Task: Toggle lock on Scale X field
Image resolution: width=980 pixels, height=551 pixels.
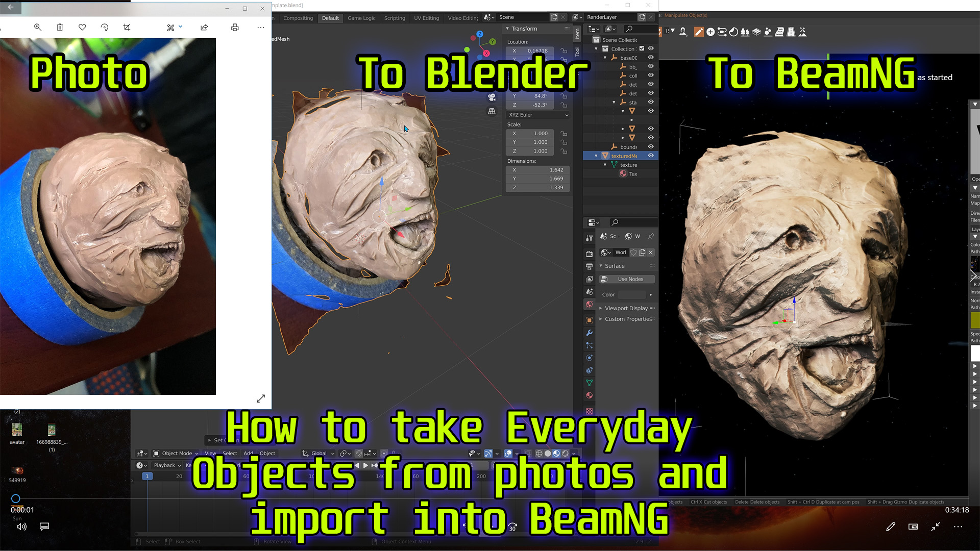Action: [563, 134]
